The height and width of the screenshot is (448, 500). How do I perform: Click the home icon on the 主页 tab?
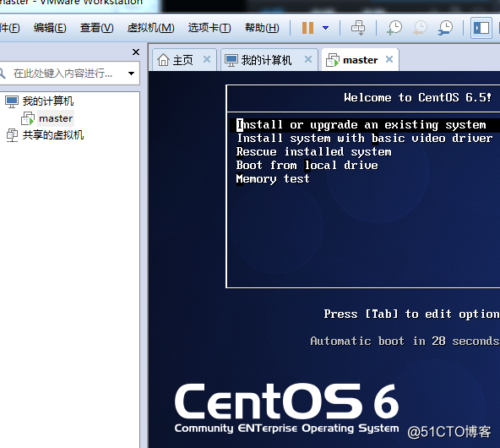(x=163, y=60)
